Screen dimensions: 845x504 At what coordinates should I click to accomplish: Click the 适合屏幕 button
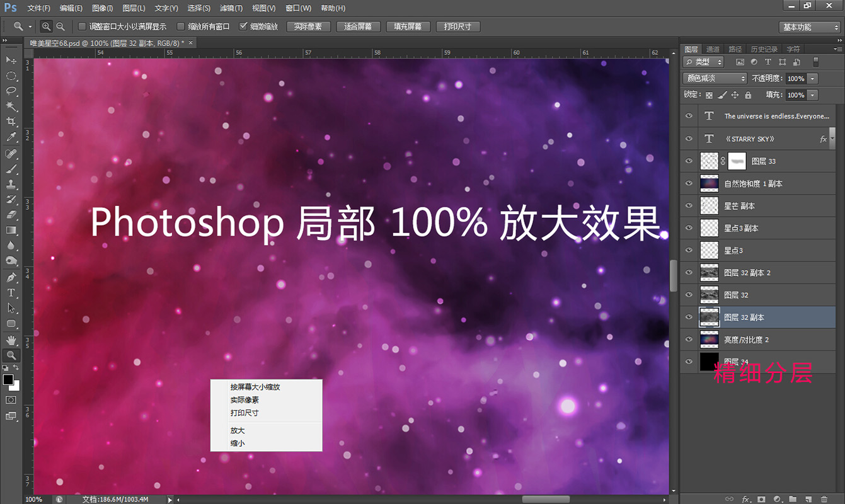358,26
